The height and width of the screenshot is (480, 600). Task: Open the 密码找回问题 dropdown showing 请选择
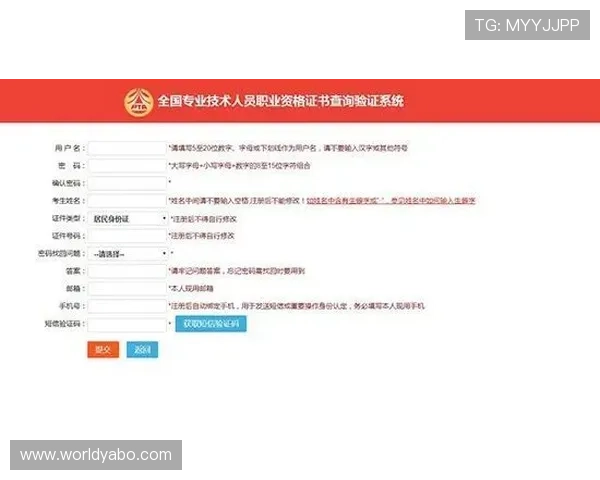tap(128, 254)
